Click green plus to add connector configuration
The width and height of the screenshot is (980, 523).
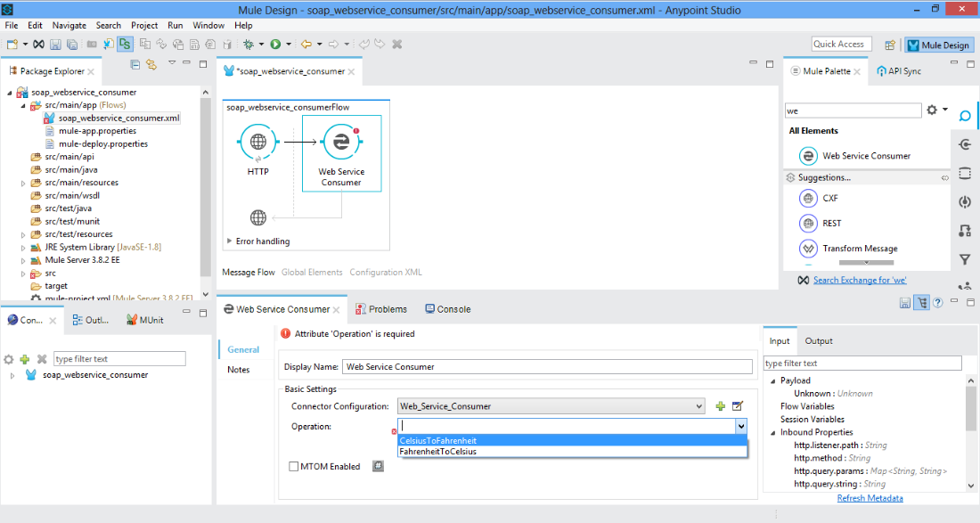[721, 406]
